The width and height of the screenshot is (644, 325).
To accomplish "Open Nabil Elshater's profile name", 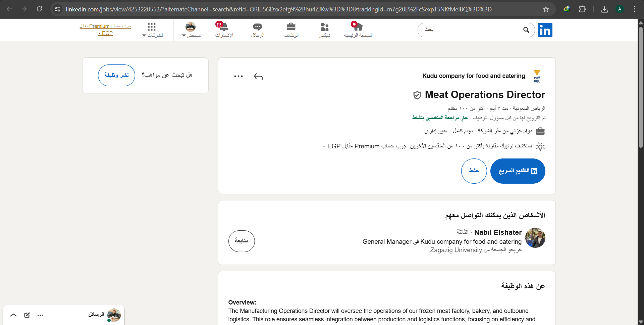I will click(498, 232).
